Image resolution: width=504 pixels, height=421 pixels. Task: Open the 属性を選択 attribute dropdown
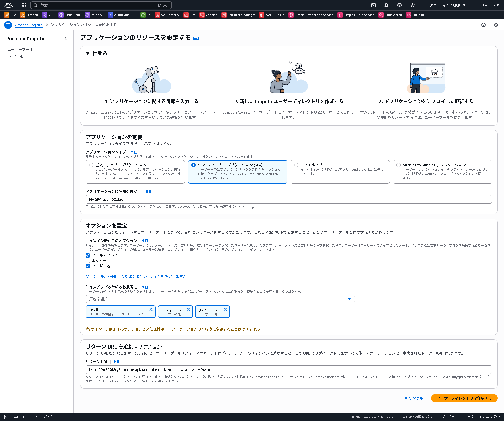pyautogui.click(x=220, y=299)
